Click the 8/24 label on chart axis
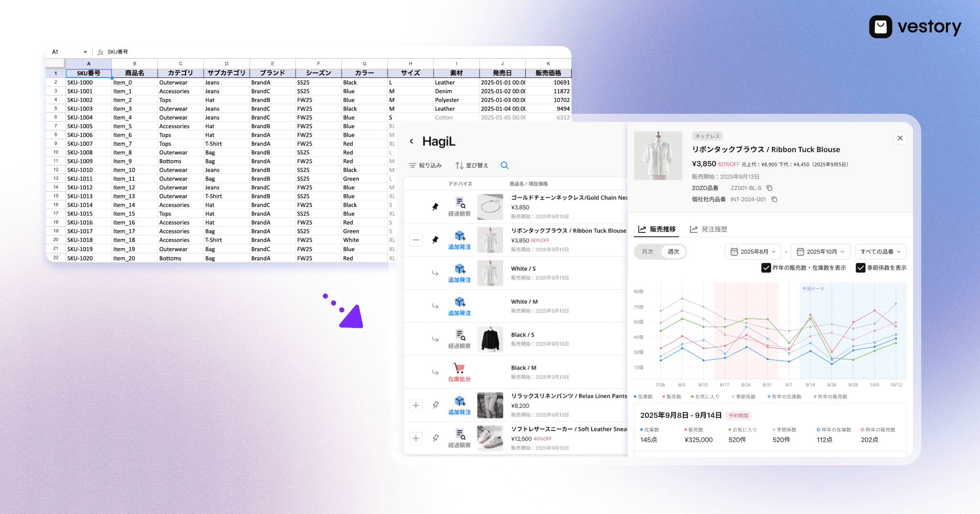 (746, 385)
